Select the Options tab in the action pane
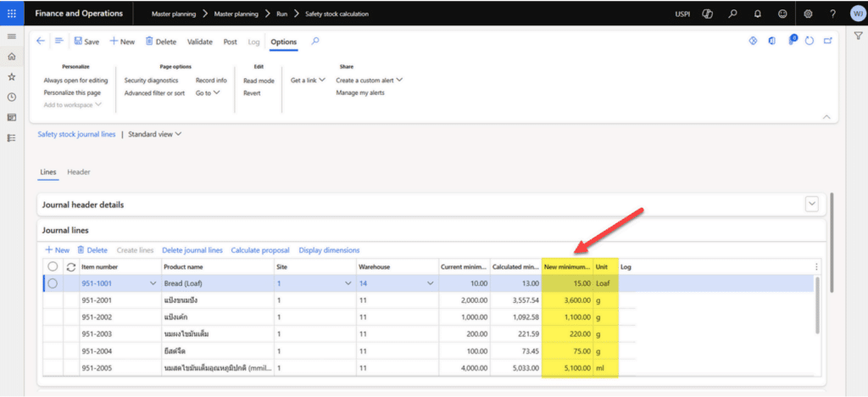The width and height of the screenshot is (868, 397). (x=283, y=42)
